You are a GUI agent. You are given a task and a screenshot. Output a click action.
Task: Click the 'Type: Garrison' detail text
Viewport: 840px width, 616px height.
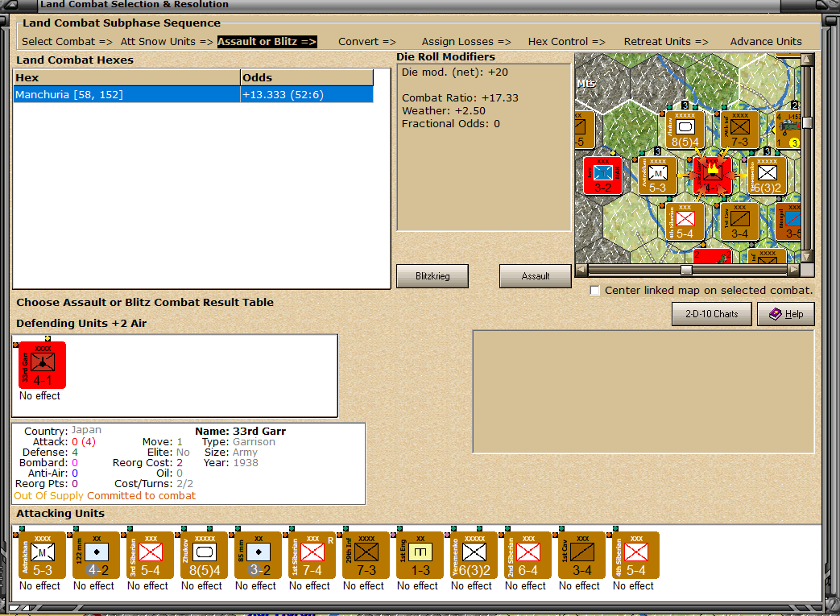238,442
